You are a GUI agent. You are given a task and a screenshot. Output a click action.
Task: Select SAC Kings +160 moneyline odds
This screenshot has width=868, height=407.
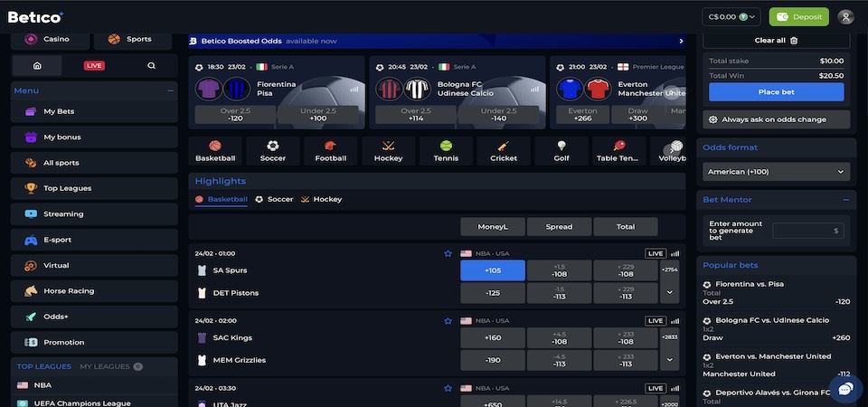[493, 337]
